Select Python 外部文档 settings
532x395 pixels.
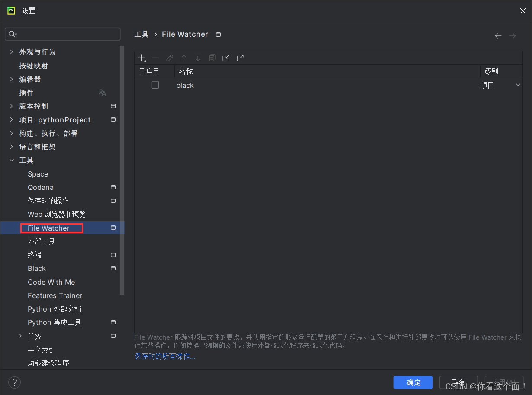coord(54,309)
